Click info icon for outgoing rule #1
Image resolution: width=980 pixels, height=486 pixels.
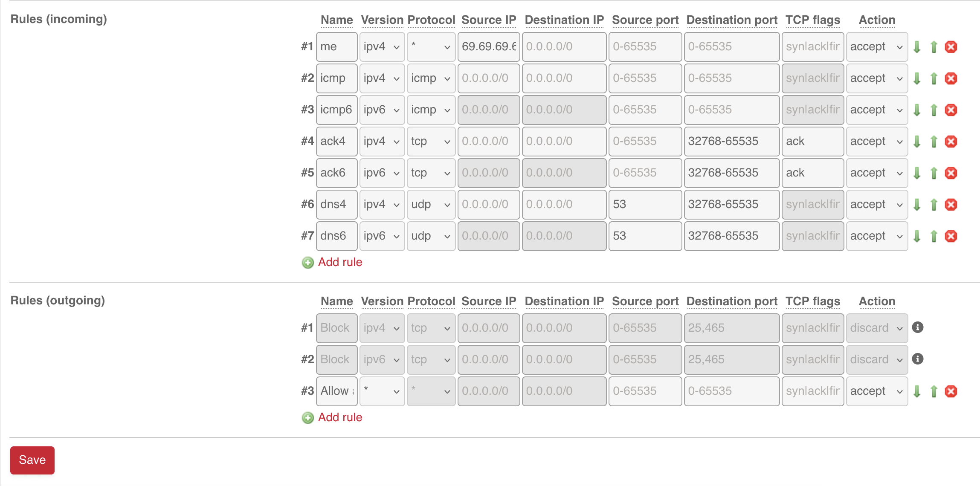pos(917,327)
